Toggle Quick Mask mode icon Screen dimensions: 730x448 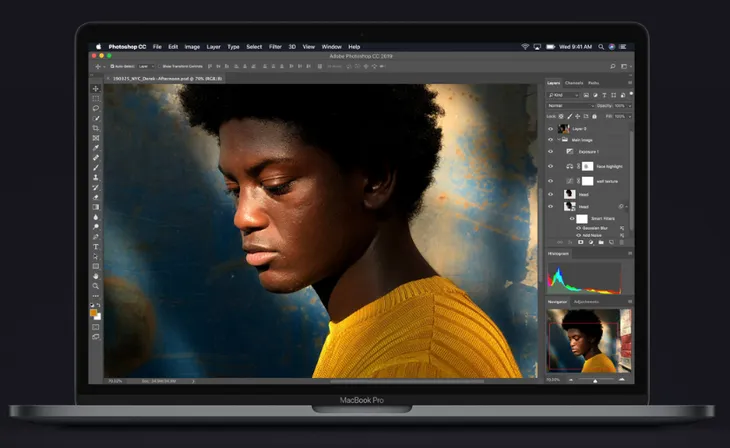pos(96,327)
